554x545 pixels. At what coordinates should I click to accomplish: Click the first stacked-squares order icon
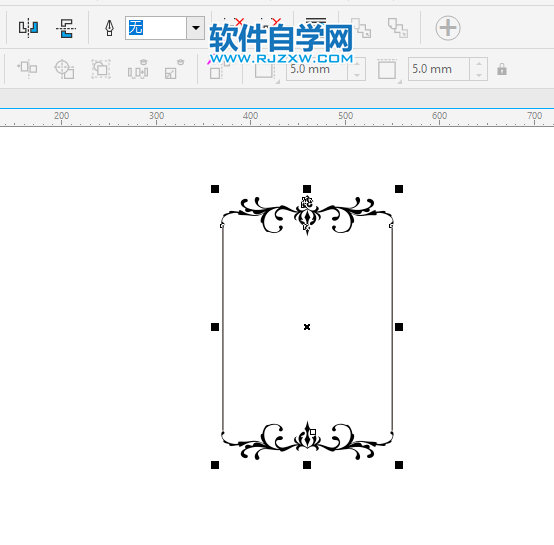(361, 28)
